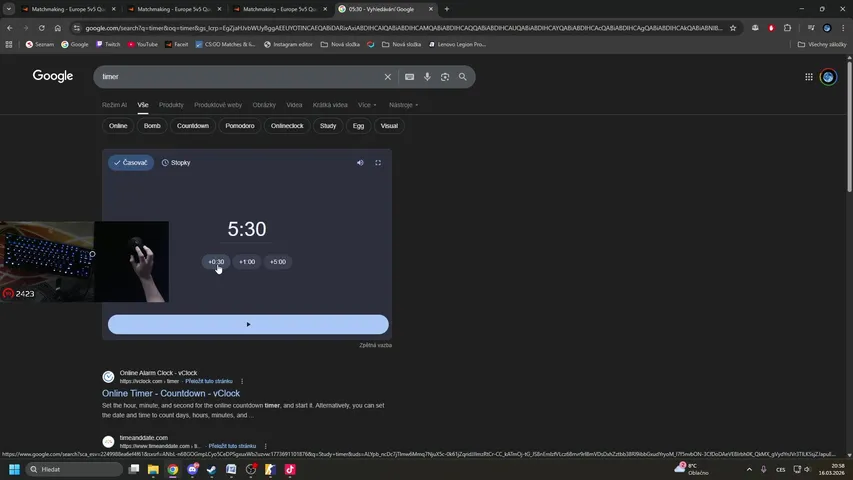Open the browser home page
Screen dimensions: 853x480
58,28
